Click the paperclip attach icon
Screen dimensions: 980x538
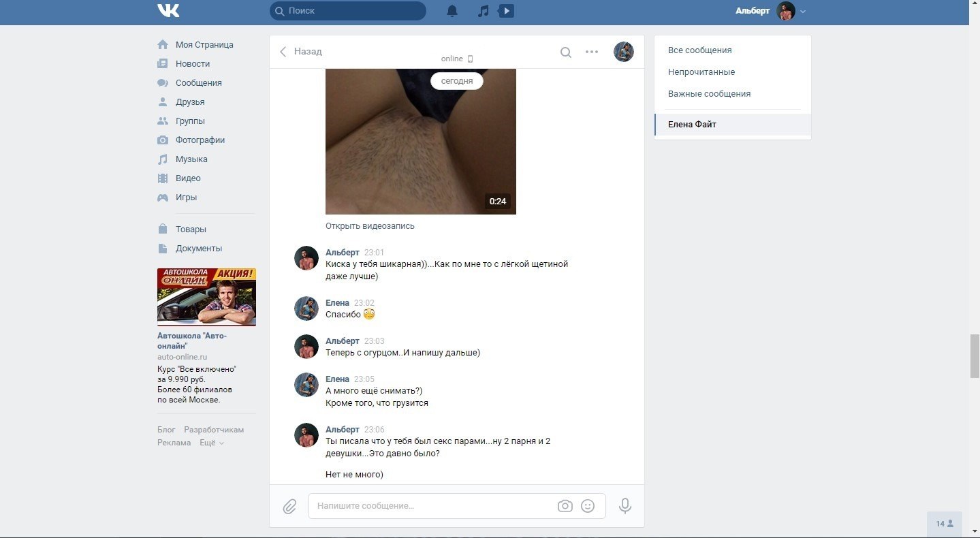point(289,507)
